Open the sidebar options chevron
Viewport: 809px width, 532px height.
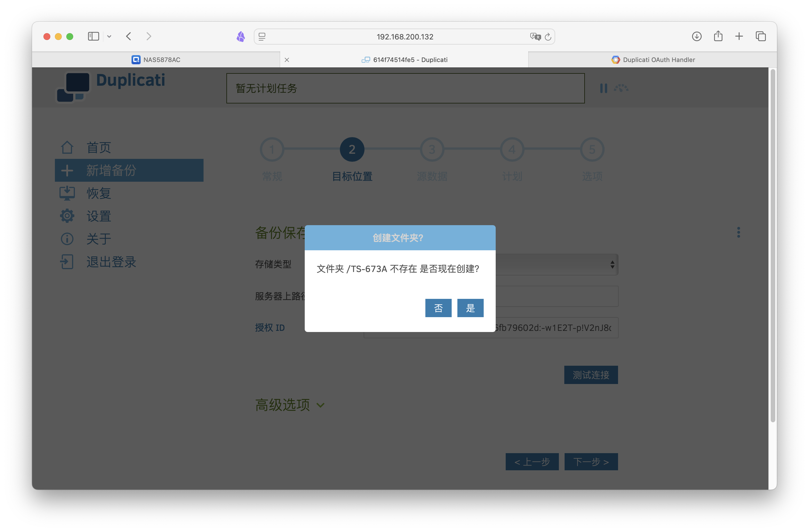(x=109, y=36)
